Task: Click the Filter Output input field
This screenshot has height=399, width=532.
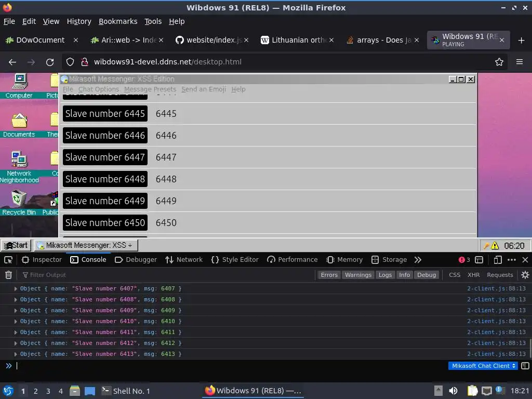Action: click(168, 275)
